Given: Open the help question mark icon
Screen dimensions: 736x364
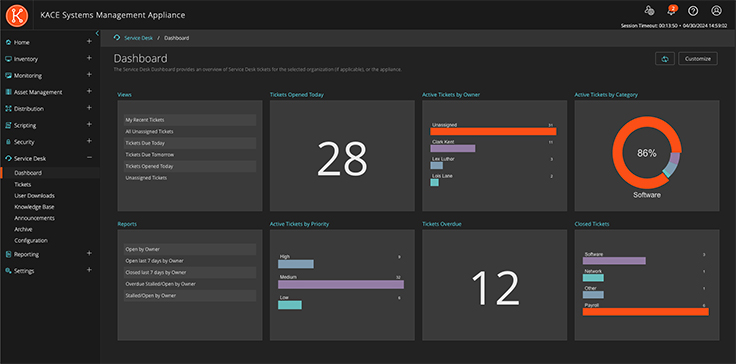Looking at the screenshot, I should click(x=693, y=11).
